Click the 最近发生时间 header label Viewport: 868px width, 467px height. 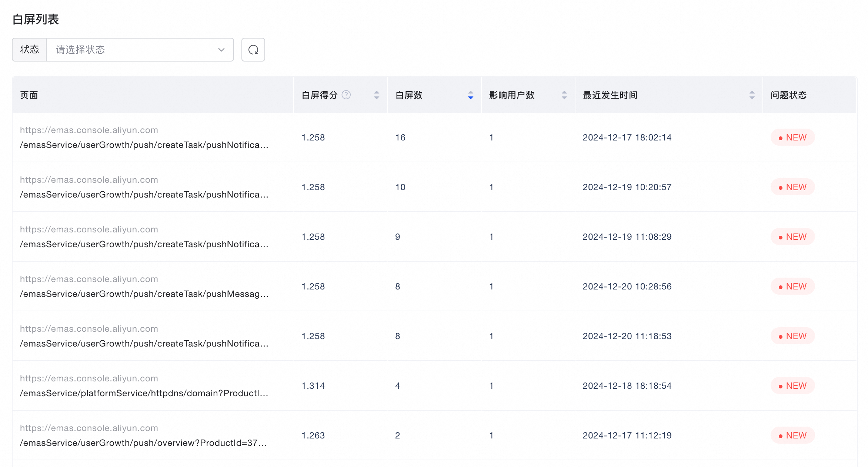[610, 95]
